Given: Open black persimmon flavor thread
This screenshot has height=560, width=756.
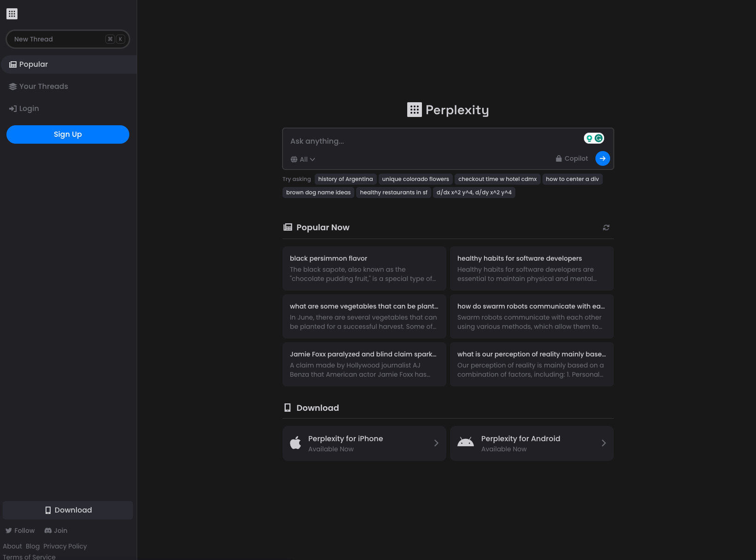Looking at the screenshot, I should 364,268.
